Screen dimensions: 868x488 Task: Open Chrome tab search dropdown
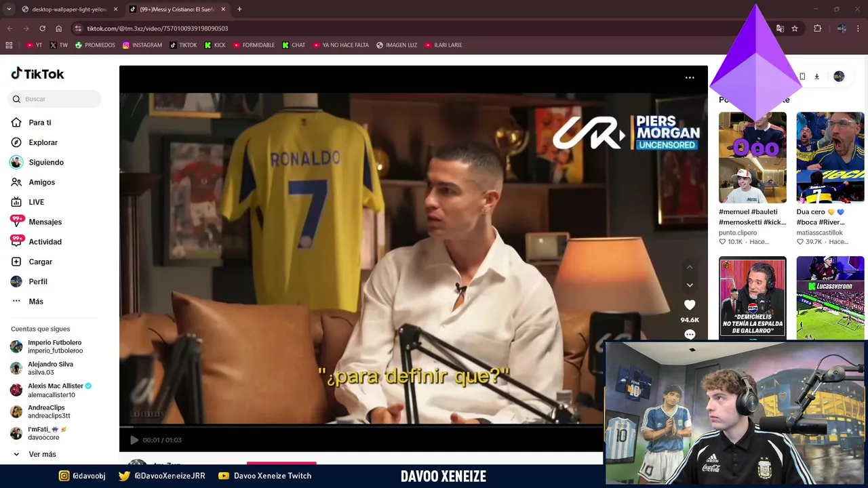click(x=9, y=9)
